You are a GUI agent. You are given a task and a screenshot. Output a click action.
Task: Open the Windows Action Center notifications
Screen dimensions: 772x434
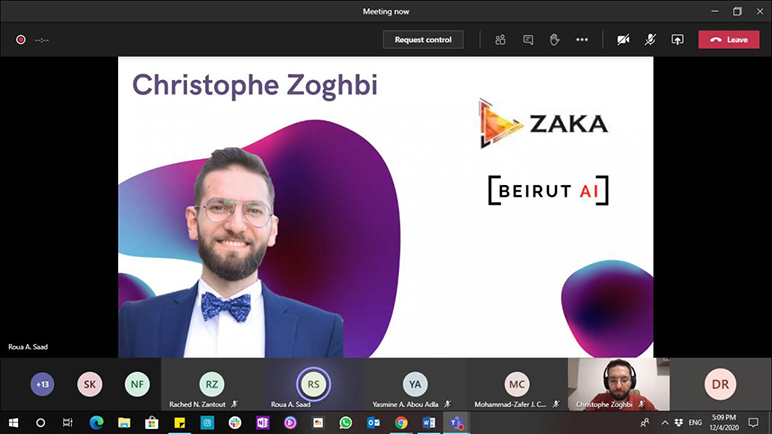(753, 423)
